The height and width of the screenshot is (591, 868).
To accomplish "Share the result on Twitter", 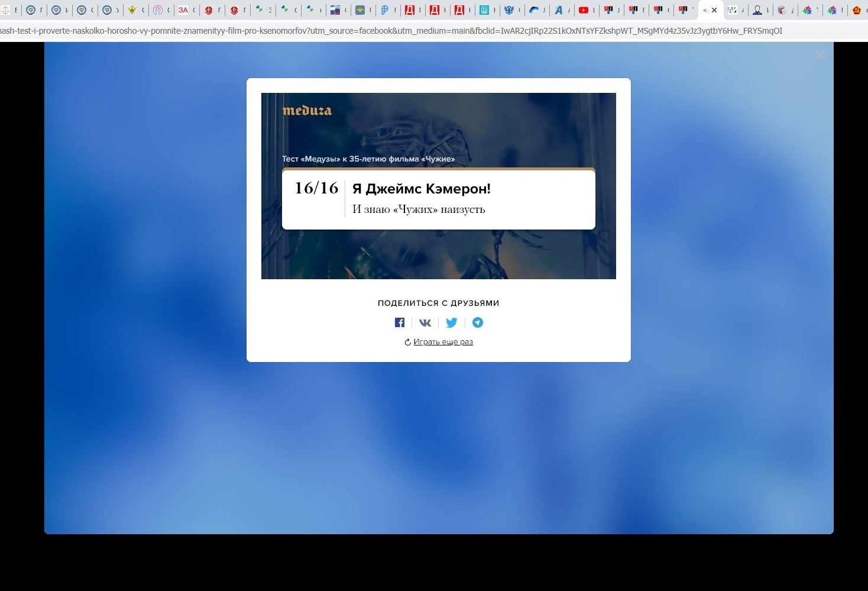I will pyautogui.click(x=452, y=322).
